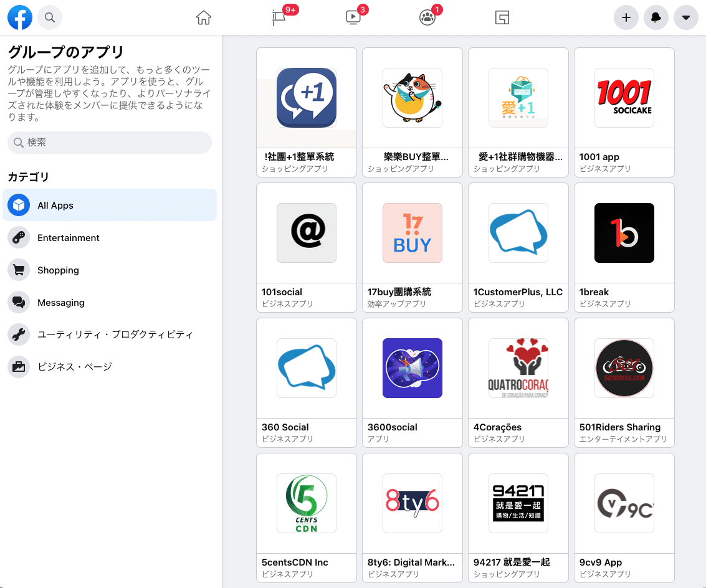
Task: Select the Shopping category
Action: (x=110, y=270)
